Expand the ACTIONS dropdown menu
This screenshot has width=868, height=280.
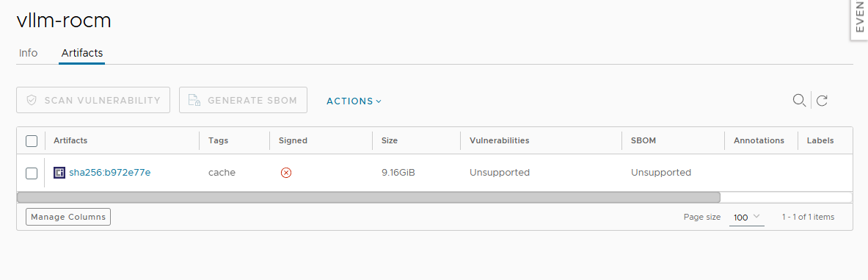354,101
